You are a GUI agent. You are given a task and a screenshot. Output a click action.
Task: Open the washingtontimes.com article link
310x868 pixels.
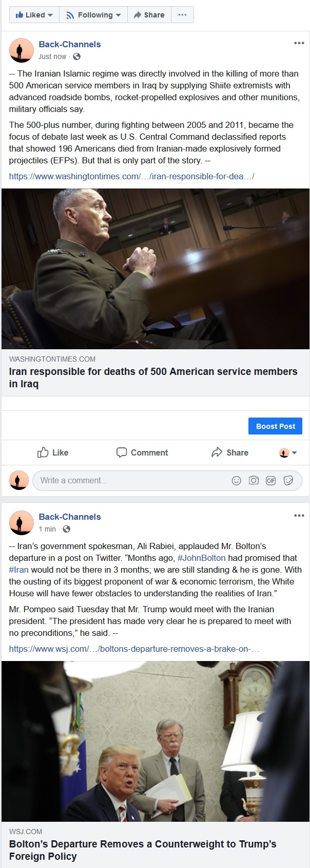click(131, 176)
